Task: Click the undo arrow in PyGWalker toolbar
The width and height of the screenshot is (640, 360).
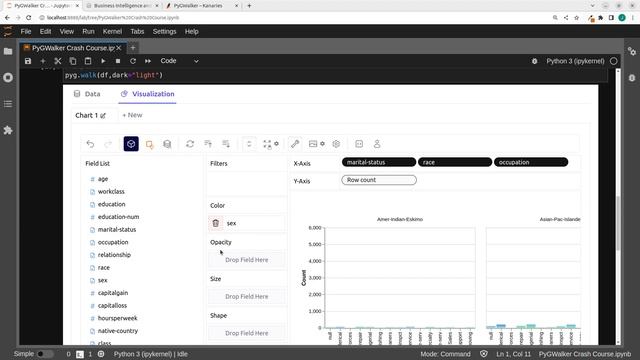Action: [90, 144]
